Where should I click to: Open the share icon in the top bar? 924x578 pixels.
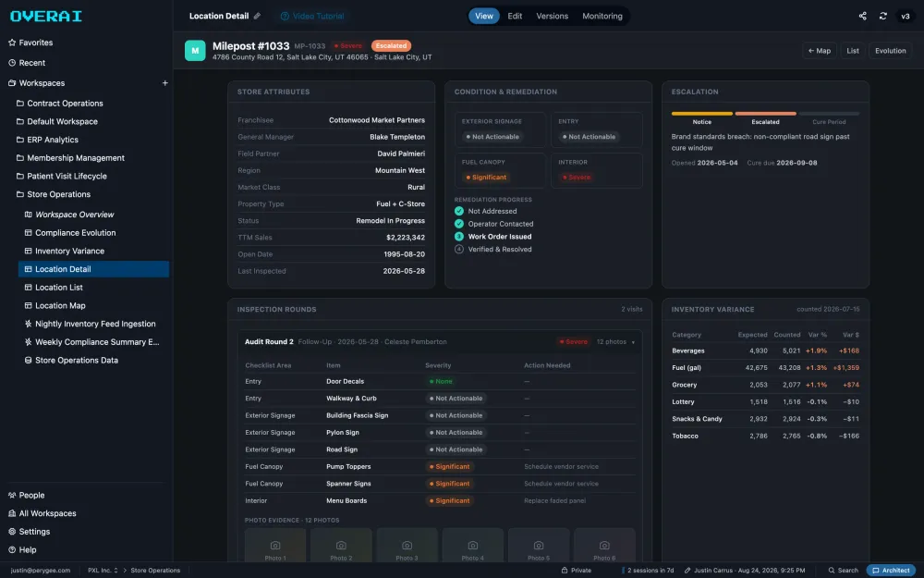[x=862, y=16]
